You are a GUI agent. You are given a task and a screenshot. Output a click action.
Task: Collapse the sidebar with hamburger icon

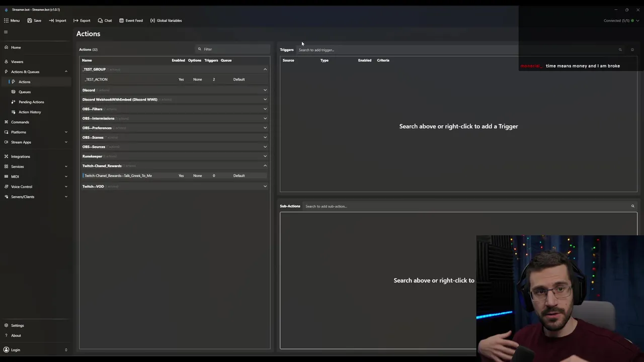6,32
